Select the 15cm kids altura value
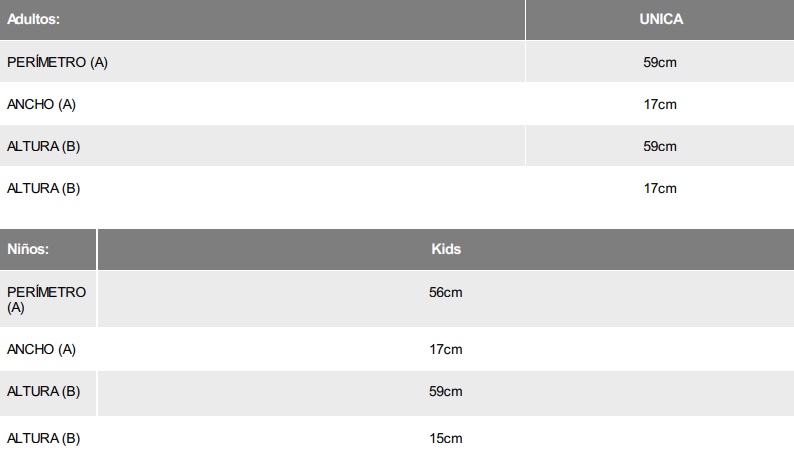This screenshot has height=452, width=794. 446,438
